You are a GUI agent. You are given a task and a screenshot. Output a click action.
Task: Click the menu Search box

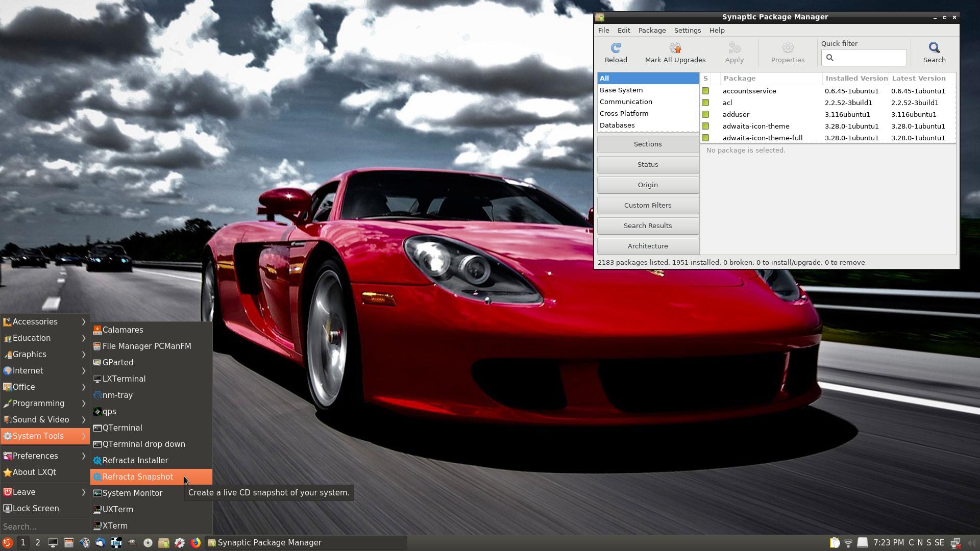point(45,527)
